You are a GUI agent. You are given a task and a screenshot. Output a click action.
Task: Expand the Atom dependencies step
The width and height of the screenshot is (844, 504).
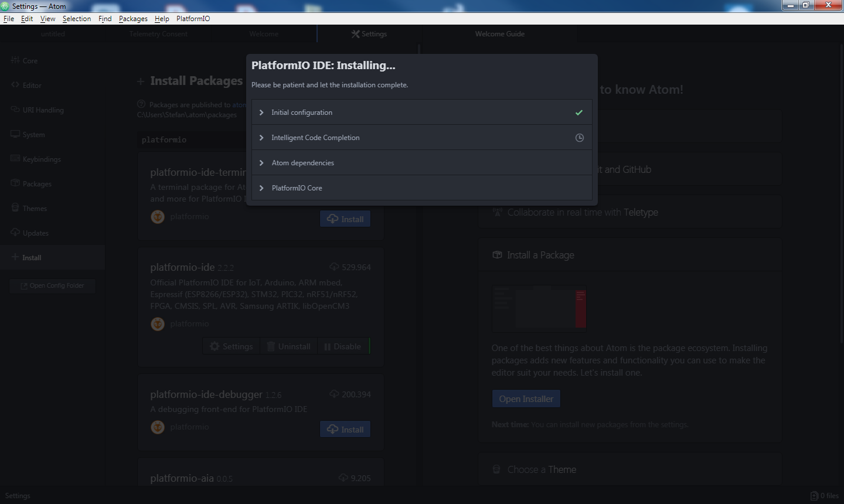click(421, 162)
